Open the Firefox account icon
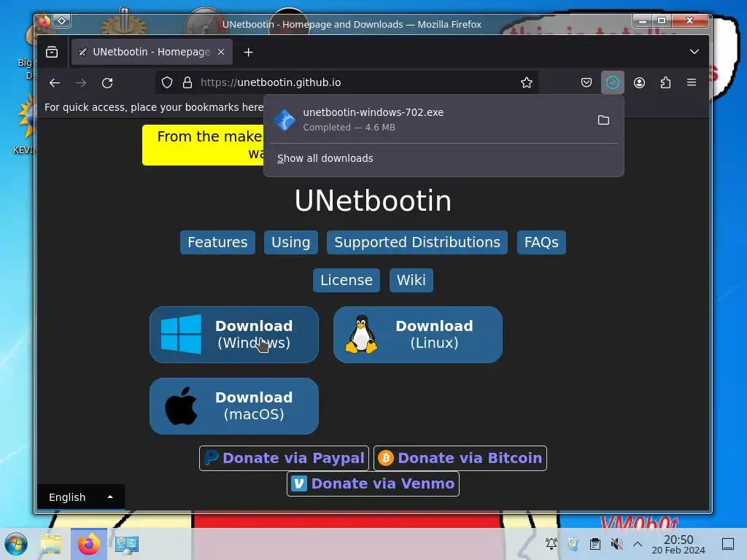Screen dimensions: 747x560 639,83
